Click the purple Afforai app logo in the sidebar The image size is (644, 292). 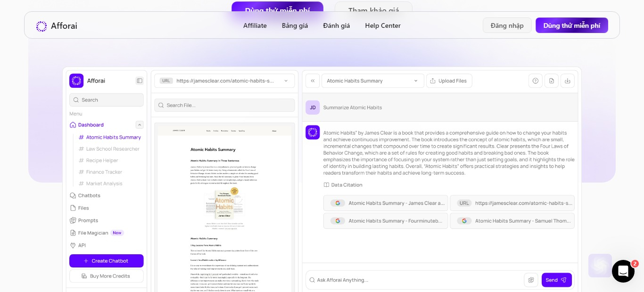tap(76, 81)
